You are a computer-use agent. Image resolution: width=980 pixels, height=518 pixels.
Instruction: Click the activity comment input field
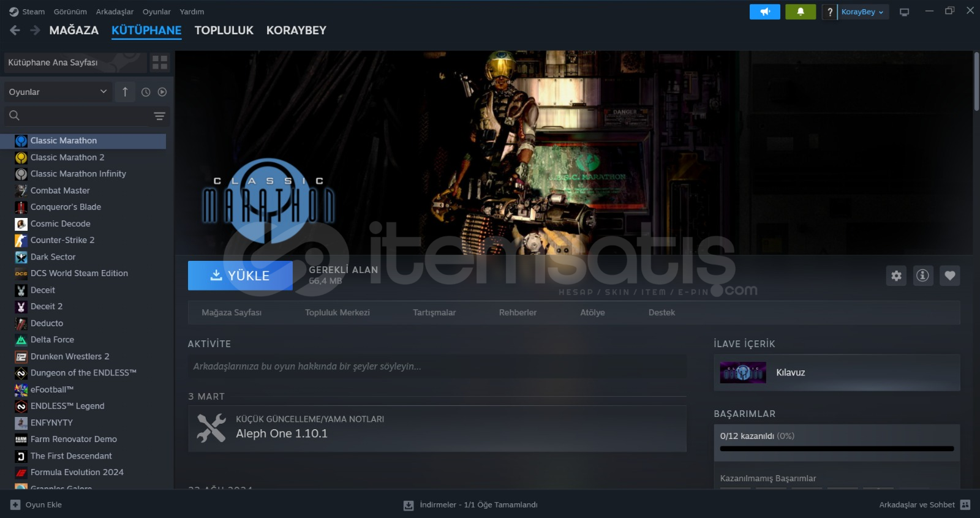tap(437, 366)
